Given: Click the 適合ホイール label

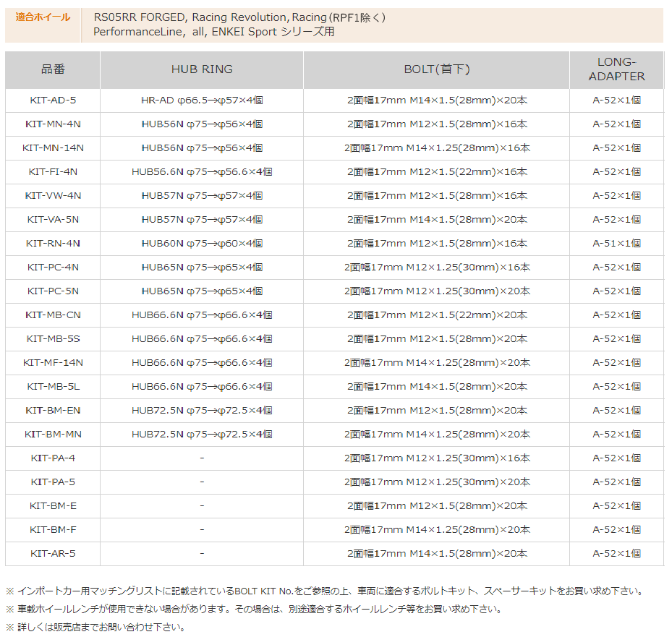Looking at the screenshot, I should (43, 17).
